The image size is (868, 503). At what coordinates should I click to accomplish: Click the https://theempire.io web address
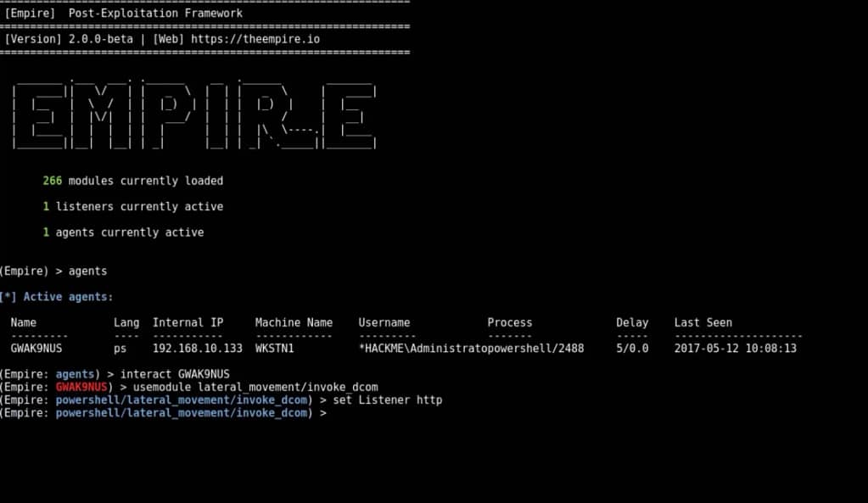pos(255,39)
